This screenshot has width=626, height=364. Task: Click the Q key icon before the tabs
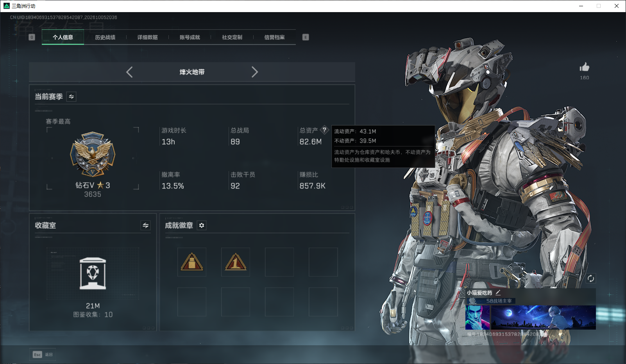coord(32,37)
